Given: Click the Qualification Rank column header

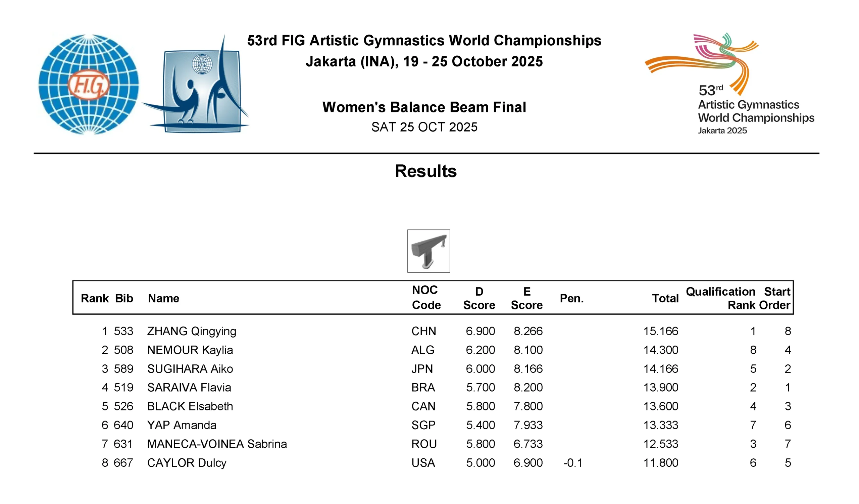Looking at the screenshot, I should point(721,298).
